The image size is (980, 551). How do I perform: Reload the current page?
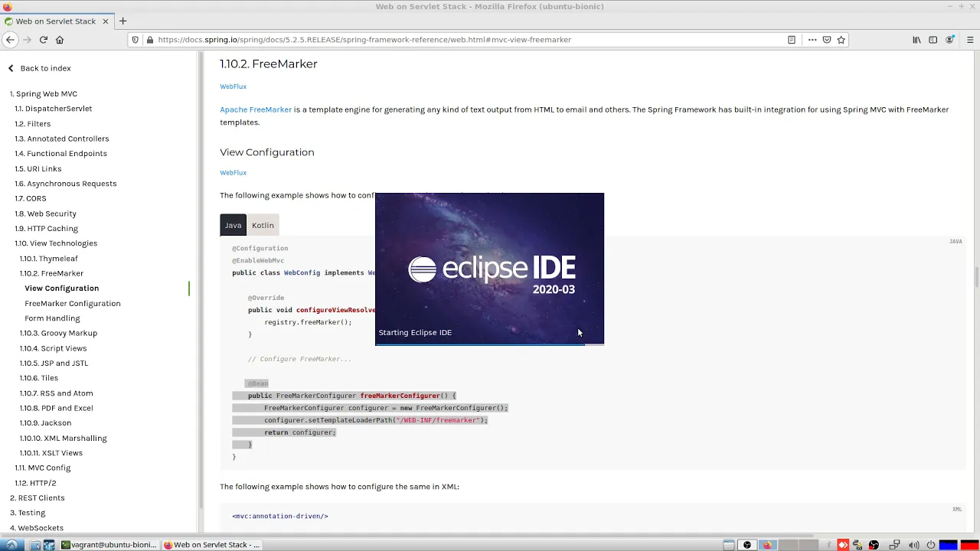(x=44, y=40)
